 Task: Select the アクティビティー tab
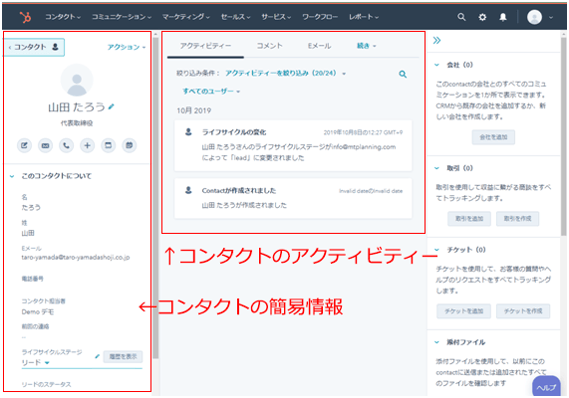click(x=205, y=46)
